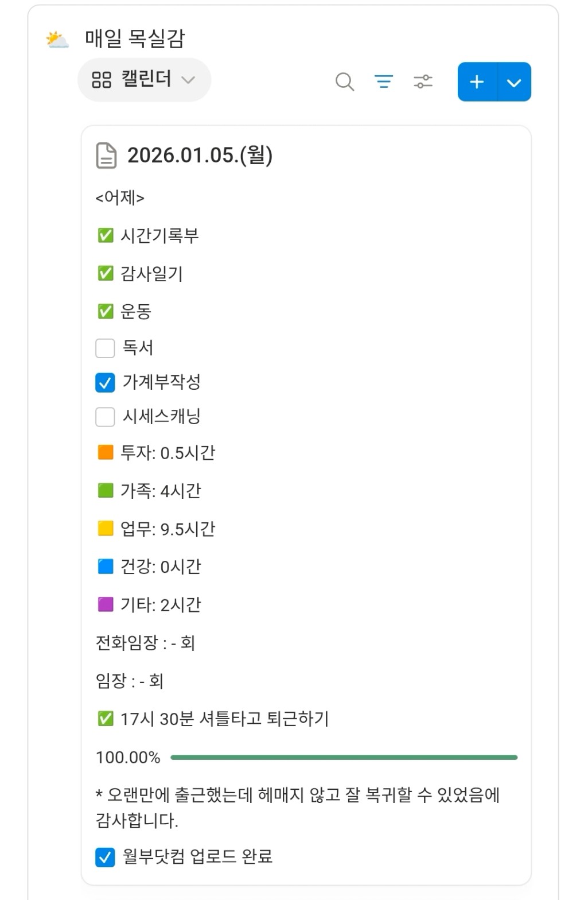This screenshot has width=588, height=900.
Task: Click the green check emoji beside 시간기록부
Action: click(106, 235)
